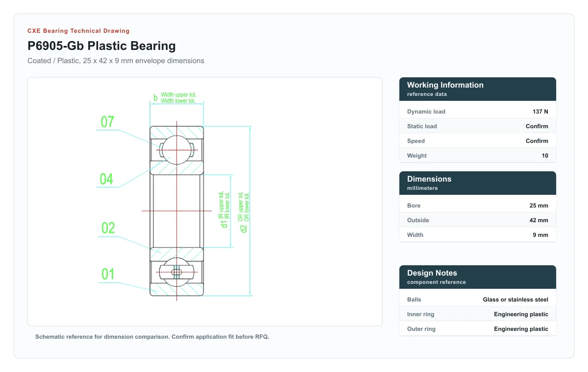Click the 'Bore' row label
This screenshot has height=372, width=588.
point(414,206)
